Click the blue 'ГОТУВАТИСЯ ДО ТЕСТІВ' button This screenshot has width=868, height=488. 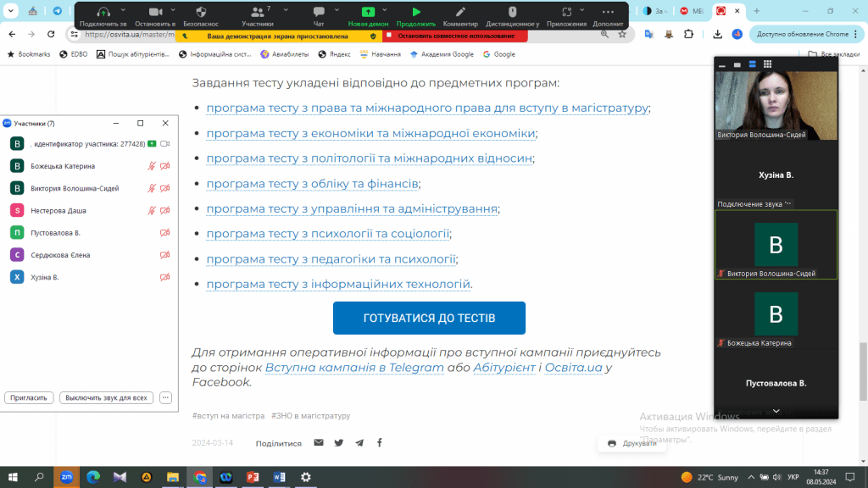[x=429, y=319]
